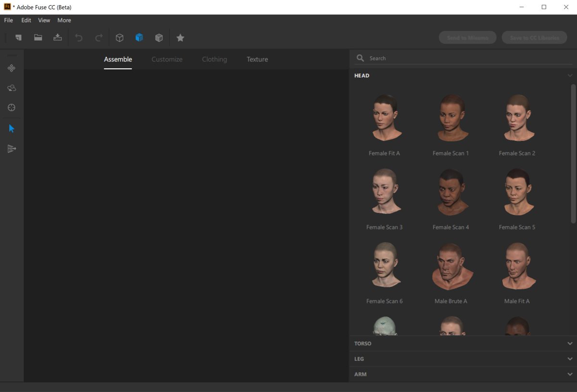Click the 'Female Scan 4' label text
Image resolution: width=577 pixels, height=392 pixels.
(451, 227)
